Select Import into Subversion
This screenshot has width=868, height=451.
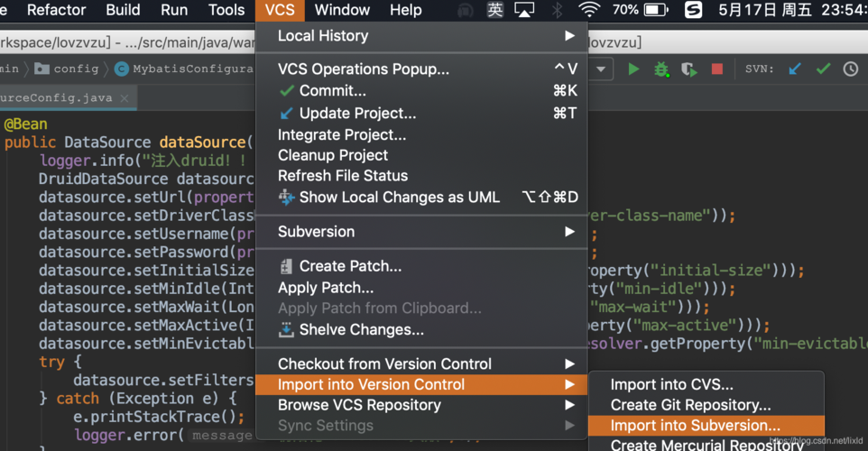[706, 426]
